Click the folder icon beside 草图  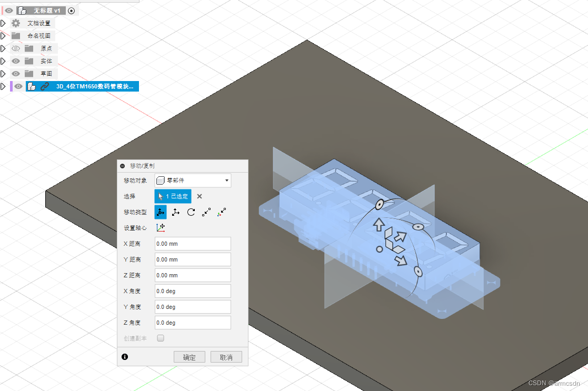point(29,74)
